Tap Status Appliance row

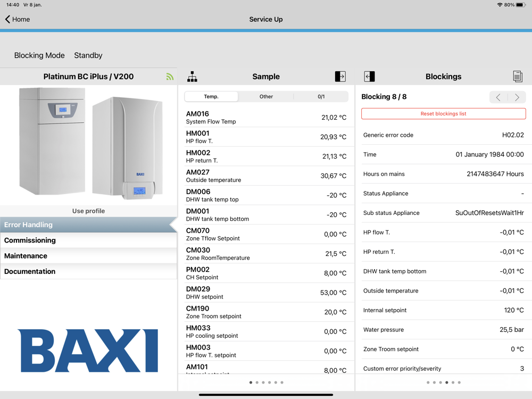point(444,194)
